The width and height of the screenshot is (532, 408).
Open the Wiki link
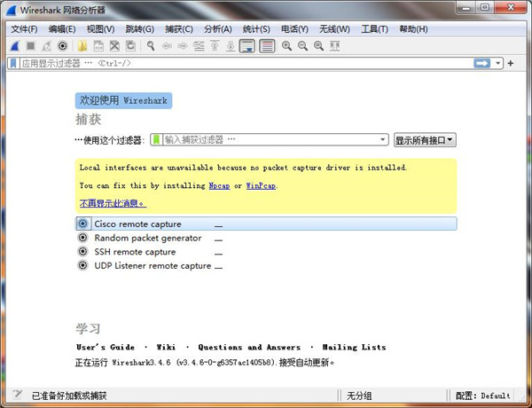(166, 347)
